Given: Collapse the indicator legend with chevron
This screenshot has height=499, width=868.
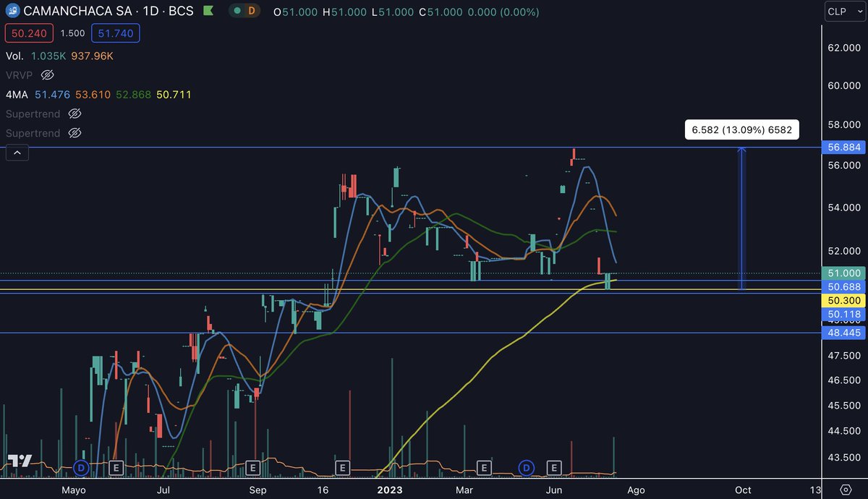Looking at the screenshot, I should pos(17,153).
